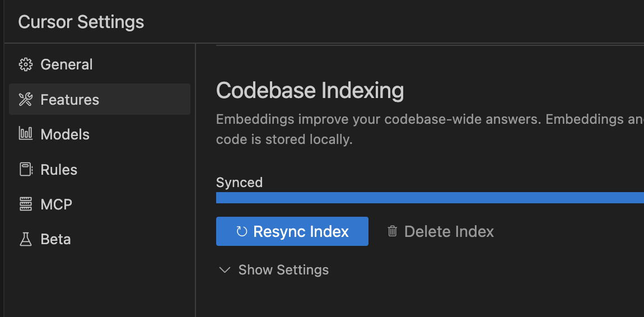Click the General gear icon
Image resolution: width=644 pixels, height=317 pixels.
click(x=25, y=64)
